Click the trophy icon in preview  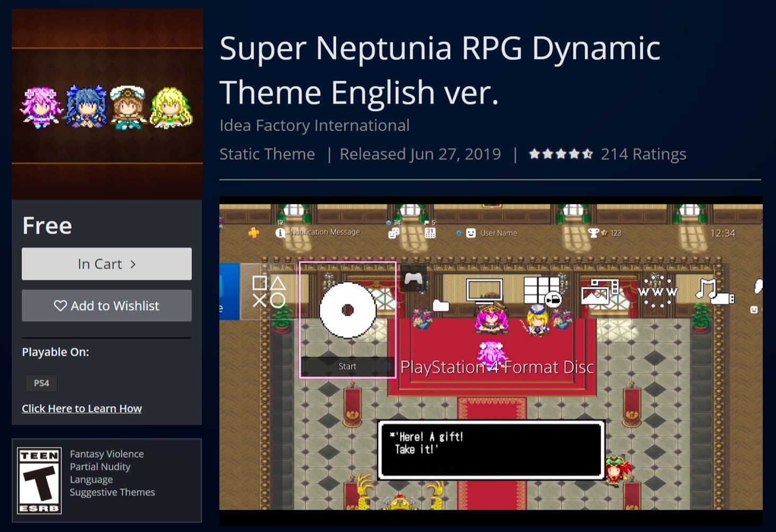pyautogui.click(x=593, y=233)
